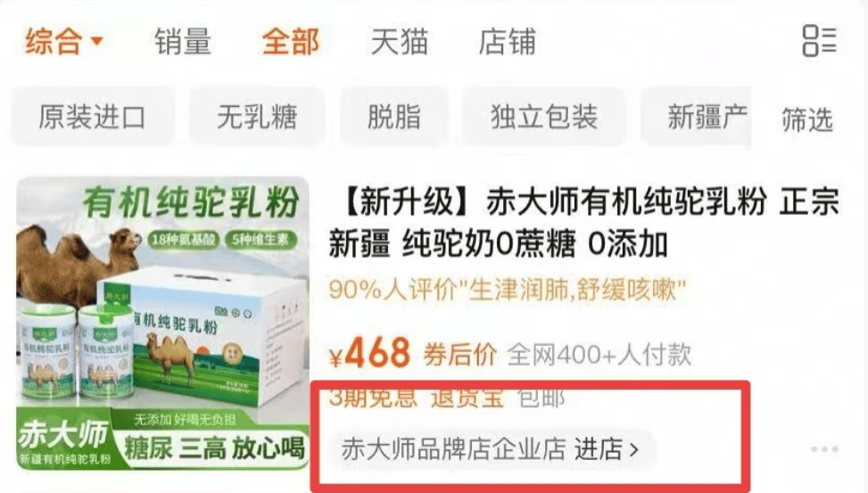Viewport: 868px width, 493px height.
Task: Tap the 退货宝 service tag
Action: (467, 397)
